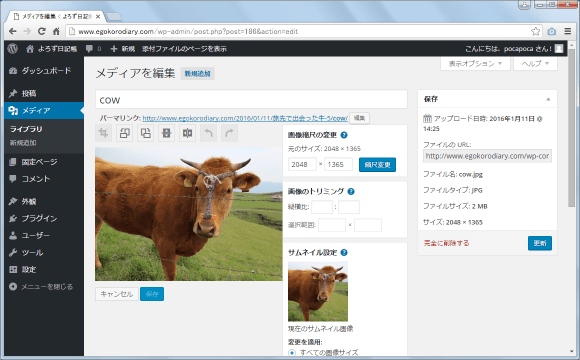Click scale width field 2048
The image size is (580, 360).
coord(302,164)
